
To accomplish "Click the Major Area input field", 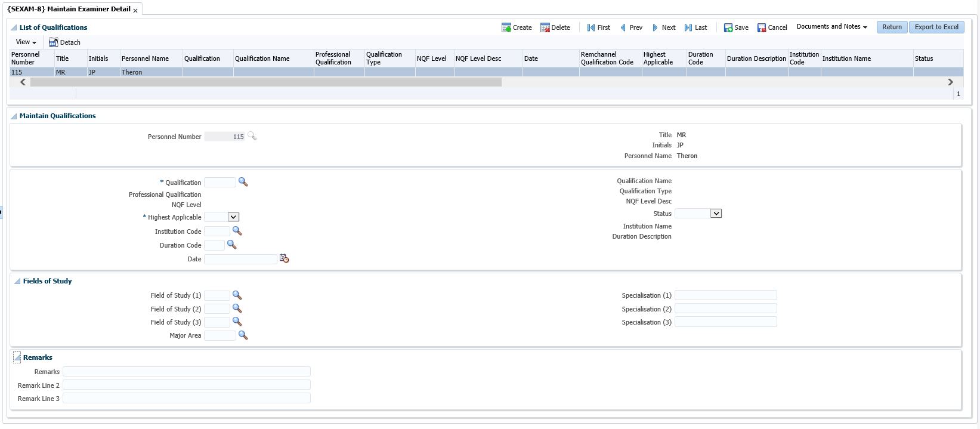I will [x=220, y=335].
